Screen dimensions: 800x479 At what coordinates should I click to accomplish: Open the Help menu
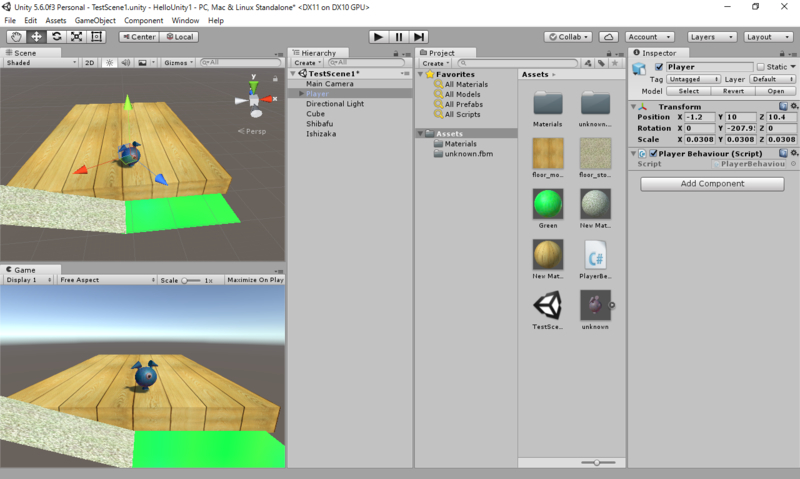coord(216,20)
